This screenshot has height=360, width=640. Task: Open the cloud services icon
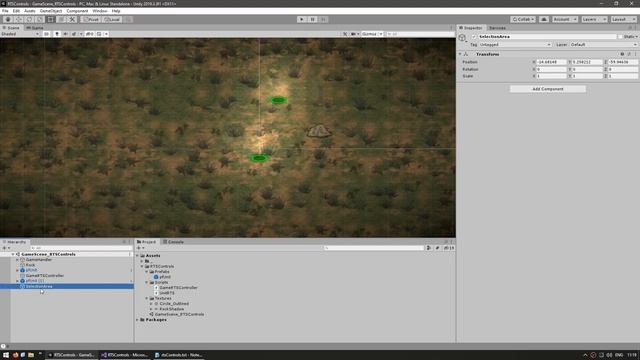(x=544, y=19)
